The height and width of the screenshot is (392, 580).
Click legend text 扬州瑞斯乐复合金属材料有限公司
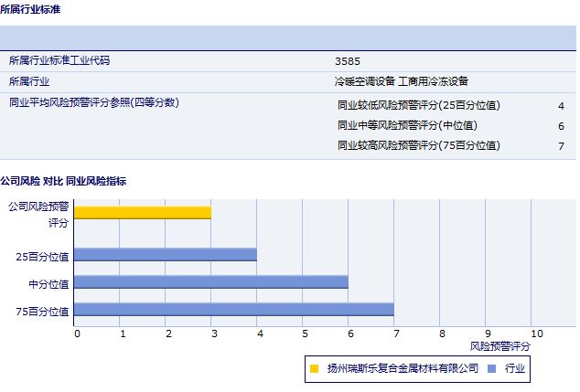pyautogui.click(x=403, y=368)
